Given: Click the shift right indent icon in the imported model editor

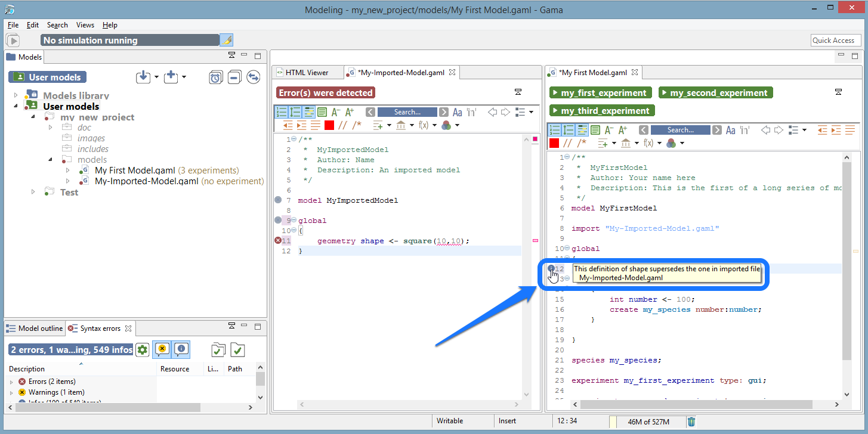Looking at the screenshot, I should [x=301, y=125].
